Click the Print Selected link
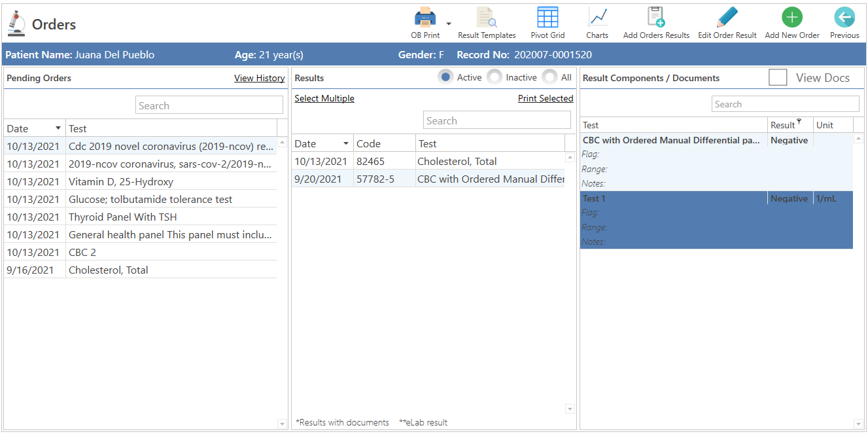This screenshot has height=434, width=868. (x=546, y=98)
